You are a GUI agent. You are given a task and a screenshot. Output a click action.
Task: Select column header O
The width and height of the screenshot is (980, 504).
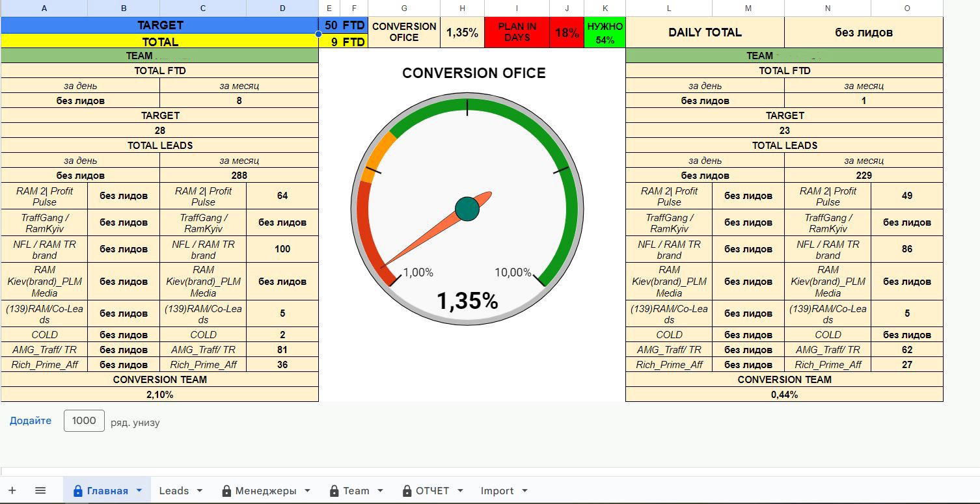[907, 8]
